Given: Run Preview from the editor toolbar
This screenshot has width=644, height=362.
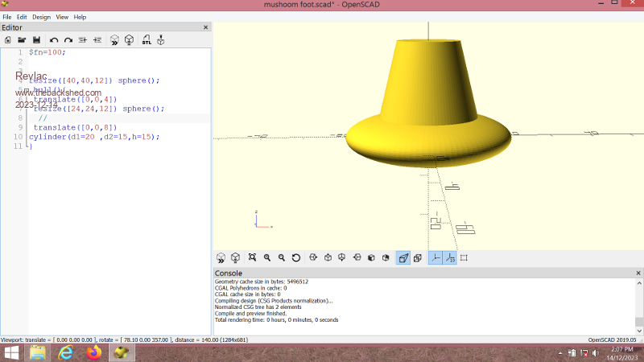Looking at the screenshot, I should coord(114,39).
